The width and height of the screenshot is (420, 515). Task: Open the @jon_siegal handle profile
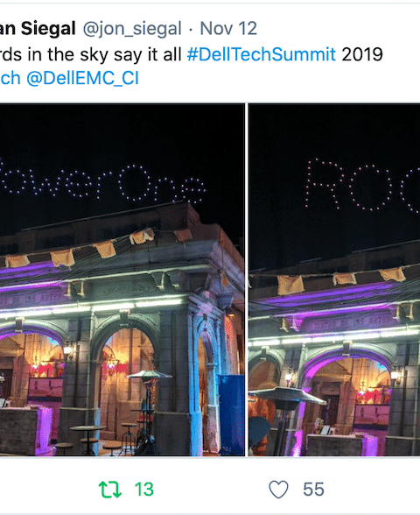[132, 29]
